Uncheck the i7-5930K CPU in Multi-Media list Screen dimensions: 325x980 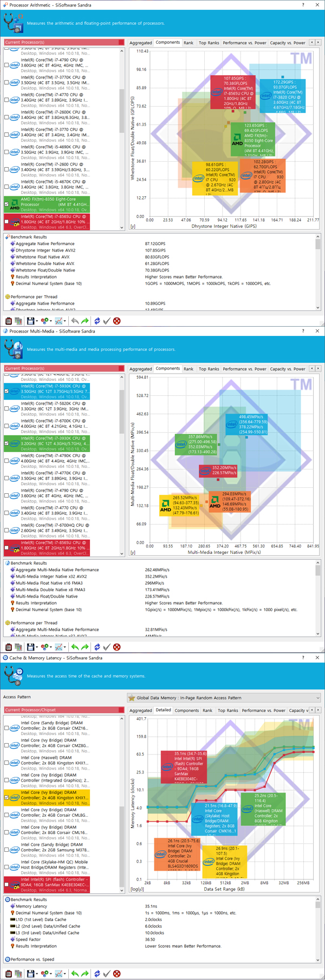(x=6, y=391)
